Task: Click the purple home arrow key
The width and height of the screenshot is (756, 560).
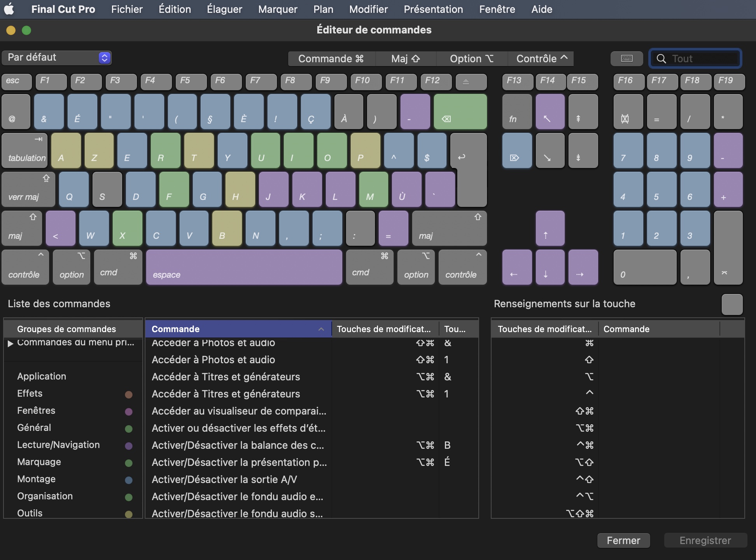Action: click(x=549, y=112)
